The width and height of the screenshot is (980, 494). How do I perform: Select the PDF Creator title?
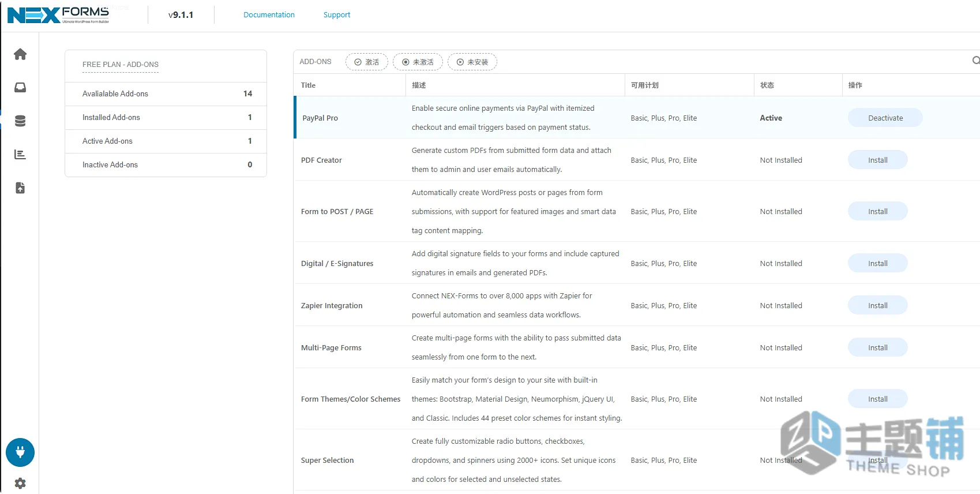[x=321, y=160]
